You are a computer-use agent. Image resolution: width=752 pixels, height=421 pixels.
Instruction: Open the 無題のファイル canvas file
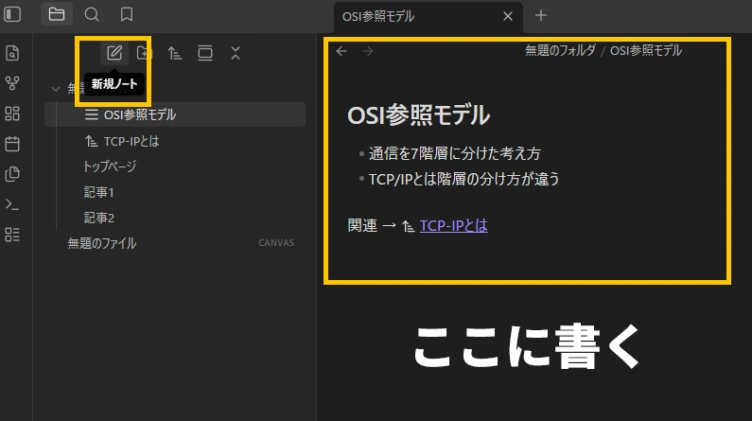[x=102, y=243]
